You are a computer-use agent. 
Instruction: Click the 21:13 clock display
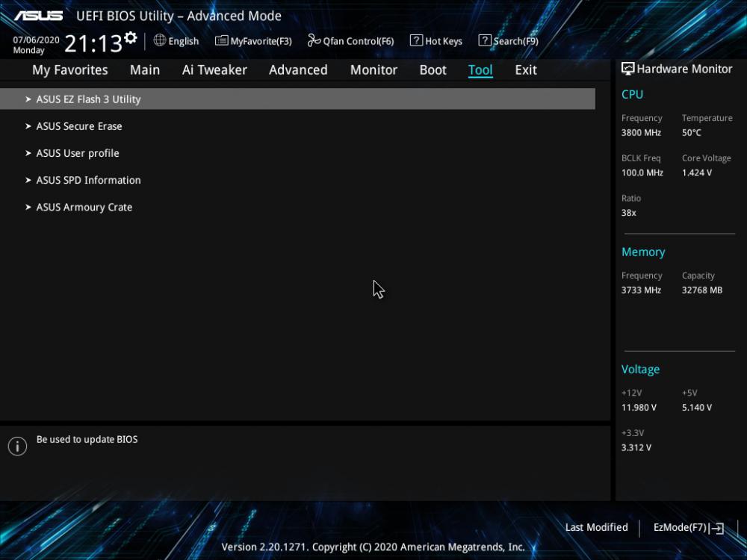[93, 43]
